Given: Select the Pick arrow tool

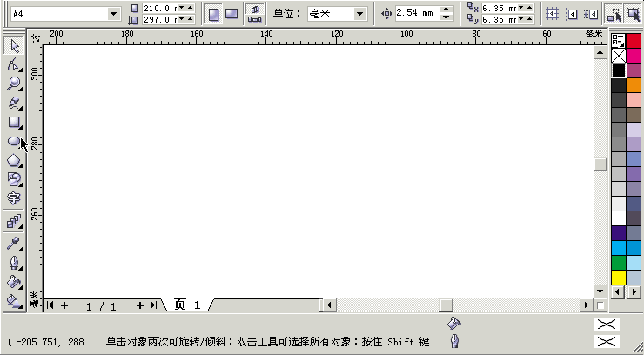Looking at the screenshot, I should [x=14, y=45].
